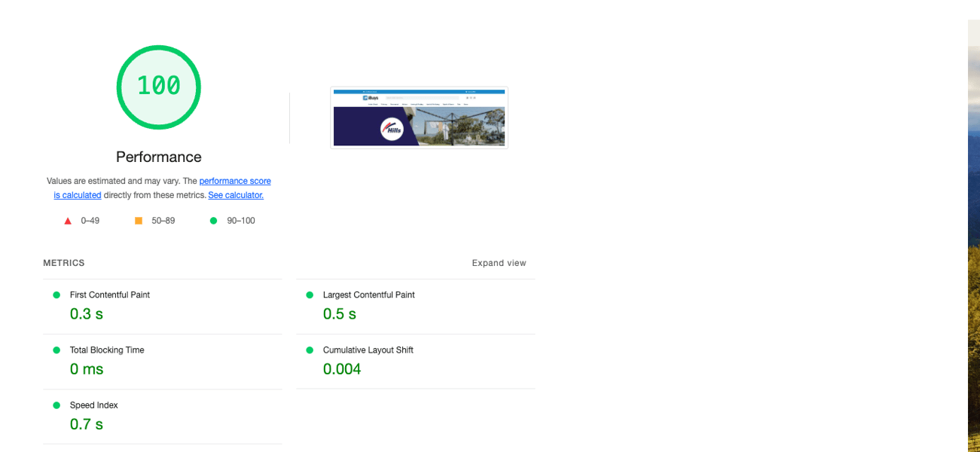Expand the Largest Contentful Paint metric label
Image resolution: width=980 pixels, height=452 pixels.
(x=368, y=295)
